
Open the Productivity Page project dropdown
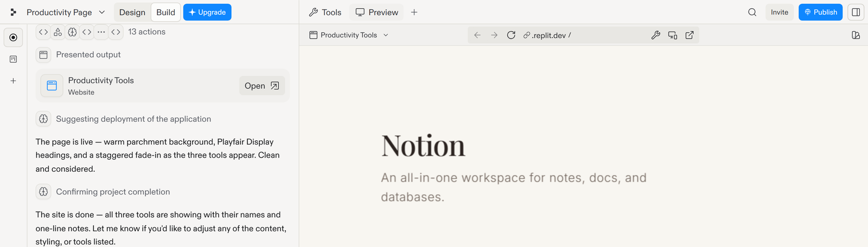tap(66, 12)
